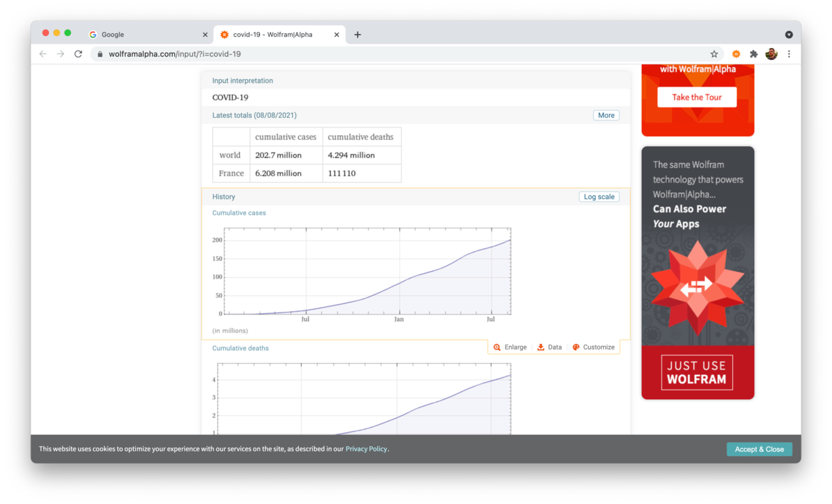832x504 pixels.
Task: Open the Privacy Policy link
Action: (366, 449)
